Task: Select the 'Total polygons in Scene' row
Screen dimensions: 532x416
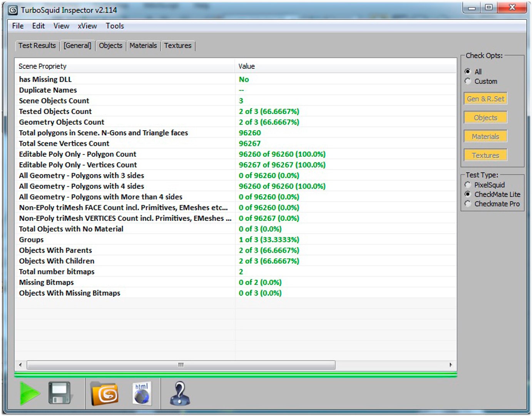Action: [236, 133]
